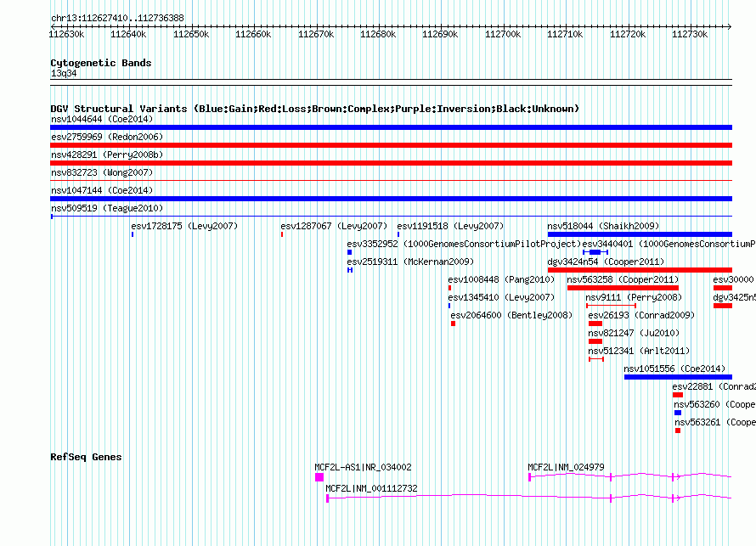This screenshot has height=546, width=756.
Task: Click esv1345410 (Levy2007) variant label
Action: pyautogui.click(x=501, y=297)
